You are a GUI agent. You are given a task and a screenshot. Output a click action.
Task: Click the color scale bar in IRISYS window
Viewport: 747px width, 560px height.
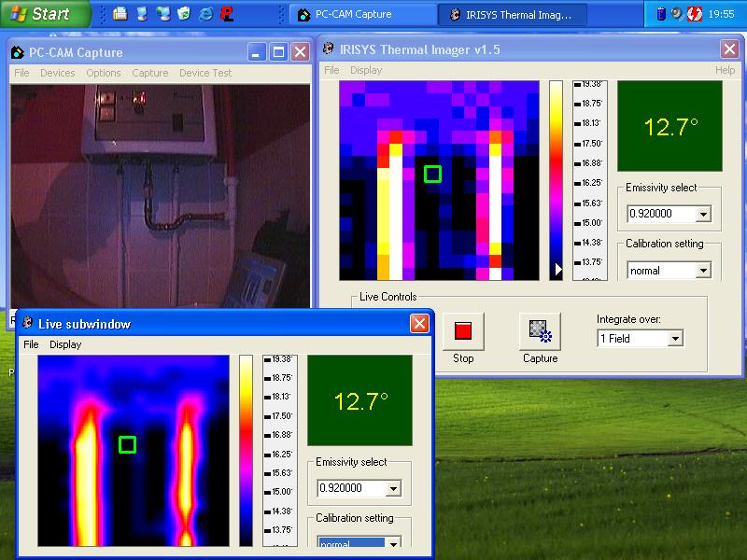click(x=556, y=179)
